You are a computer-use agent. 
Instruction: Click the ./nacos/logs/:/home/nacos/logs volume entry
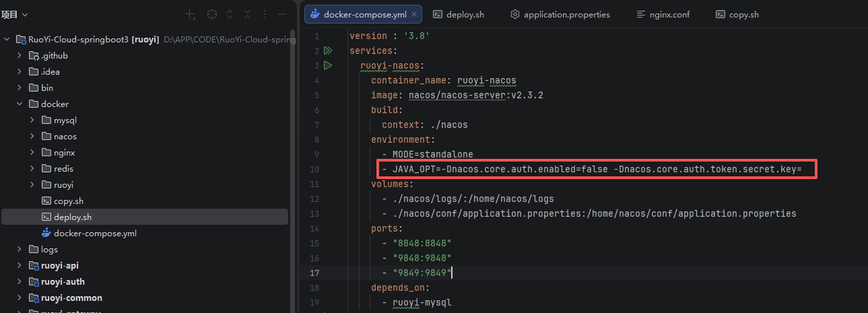click(x=473, y=199)
